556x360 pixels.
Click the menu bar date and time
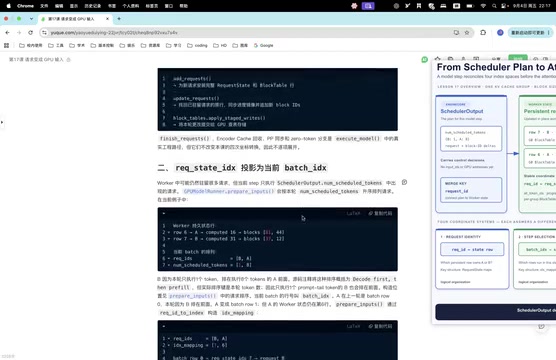click(x=532, y=6)
